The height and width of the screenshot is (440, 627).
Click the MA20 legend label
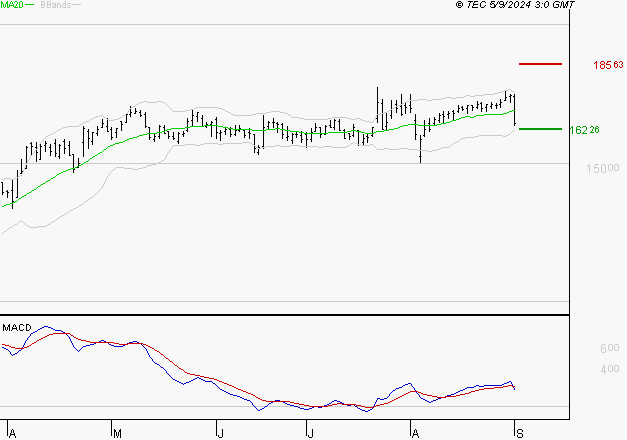12,5
